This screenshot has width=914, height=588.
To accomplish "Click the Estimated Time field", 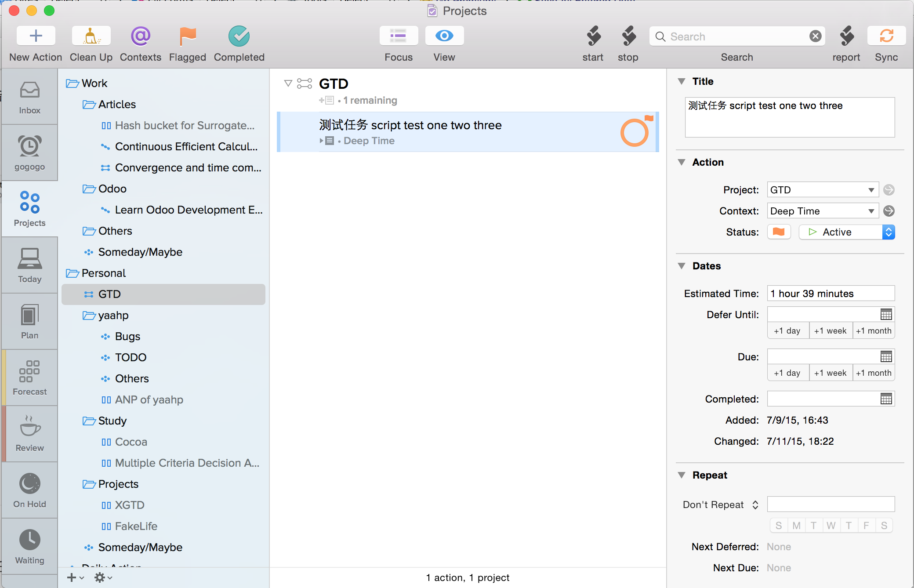I will (x=831, y=294).
